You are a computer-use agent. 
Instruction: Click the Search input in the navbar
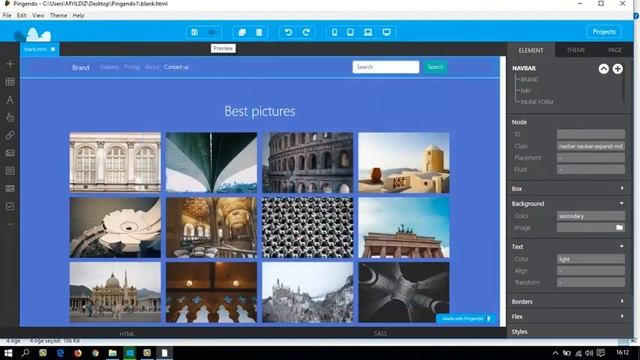click(386, 67)
